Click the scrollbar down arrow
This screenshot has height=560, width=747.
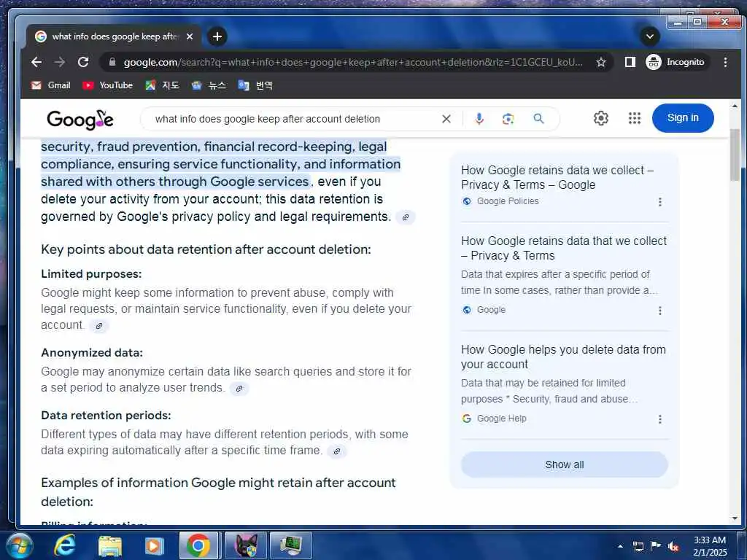tap(735, 518)
